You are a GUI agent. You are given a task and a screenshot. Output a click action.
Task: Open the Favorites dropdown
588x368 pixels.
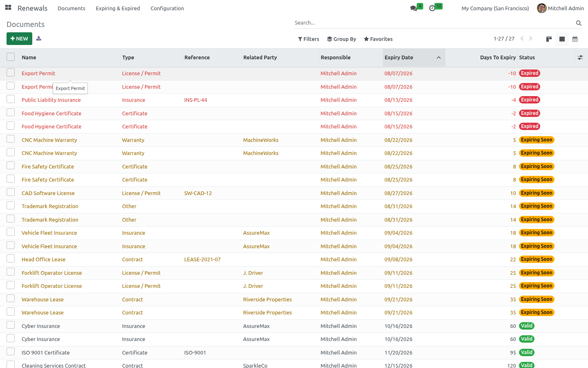click(378, 39)
